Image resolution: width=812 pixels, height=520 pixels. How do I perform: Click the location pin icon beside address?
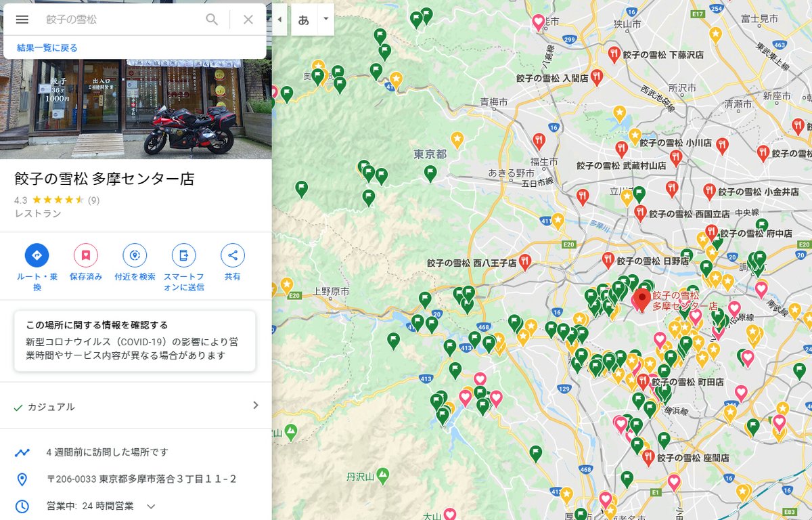click(x=22, y=479)
